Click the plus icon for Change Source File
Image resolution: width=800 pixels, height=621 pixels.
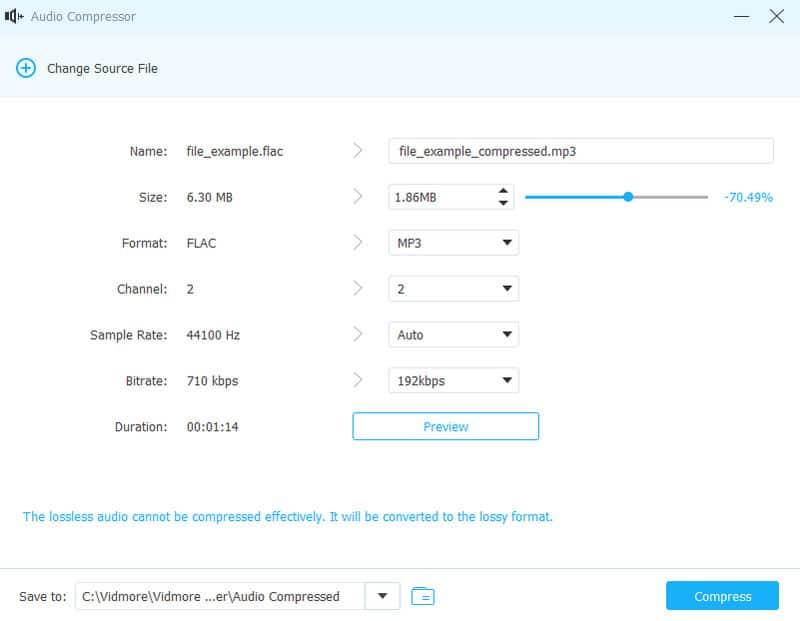click(25, 68)
